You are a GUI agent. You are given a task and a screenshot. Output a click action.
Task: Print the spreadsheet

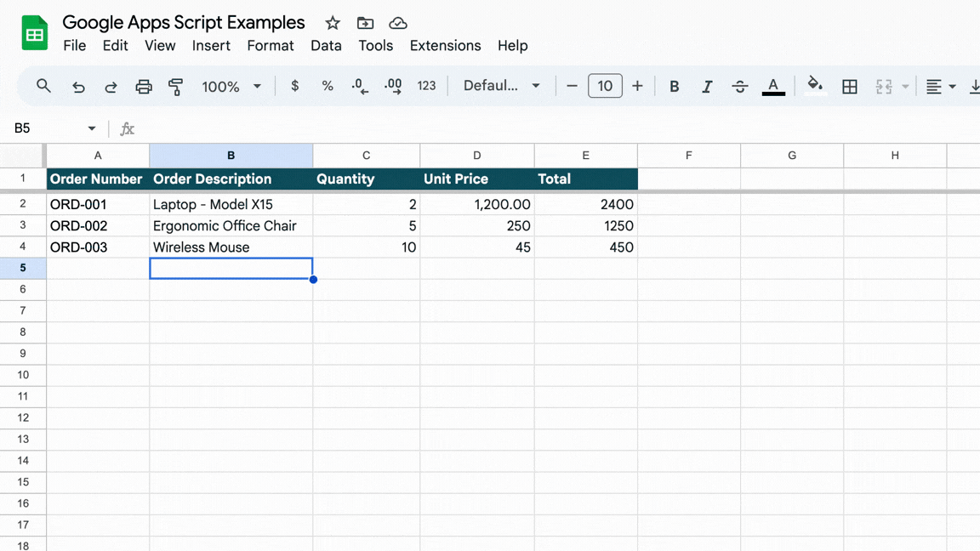coord(144,86)
